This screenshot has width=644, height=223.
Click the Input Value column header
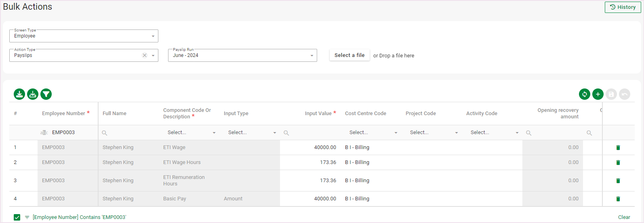pyautogui.click(x=318, y=114)
